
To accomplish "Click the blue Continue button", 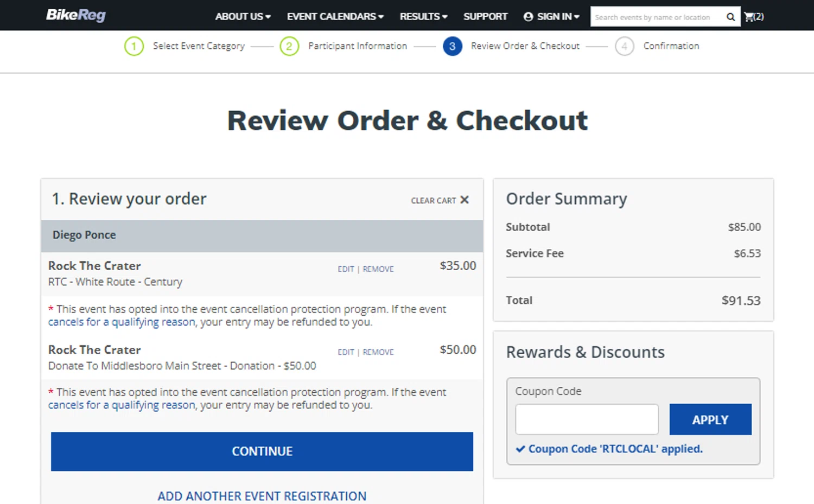I will (x=262, y=451).
